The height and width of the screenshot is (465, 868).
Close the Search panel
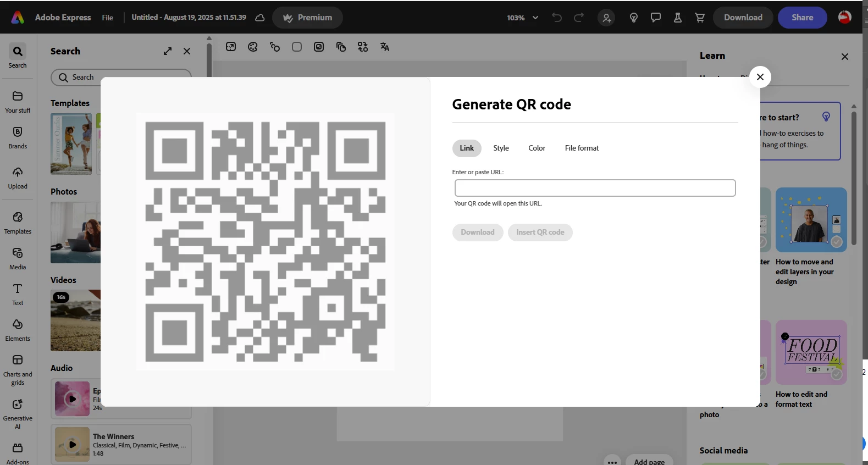pyautogui.click(x=187, y=51)
